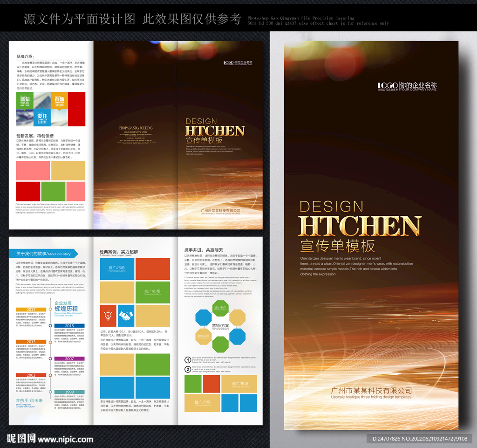Click the Photoshop Gao Qingyuan file line
Viewport: 477px width, 448px height.
pos(301,18)
